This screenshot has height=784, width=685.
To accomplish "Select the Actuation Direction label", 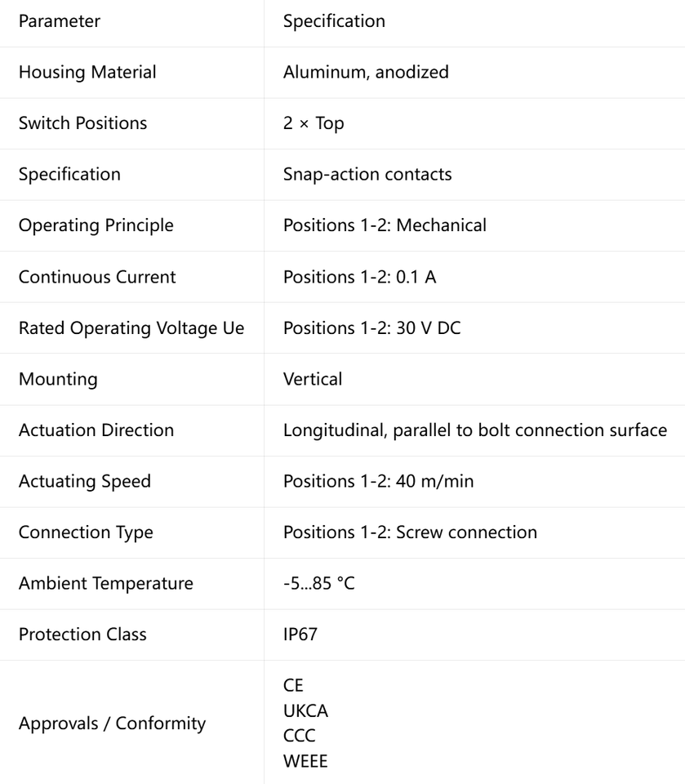I will [96, 430].
